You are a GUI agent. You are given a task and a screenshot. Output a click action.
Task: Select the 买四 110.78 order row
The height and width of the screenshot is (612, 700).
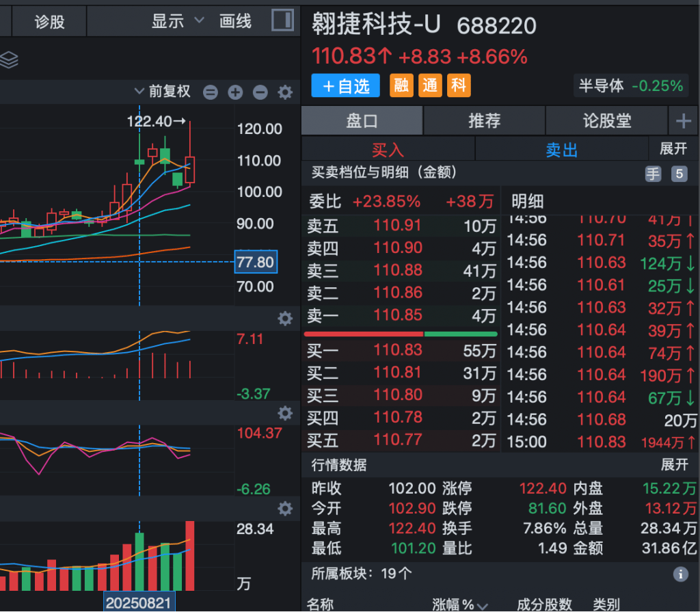tap(401, 418)
